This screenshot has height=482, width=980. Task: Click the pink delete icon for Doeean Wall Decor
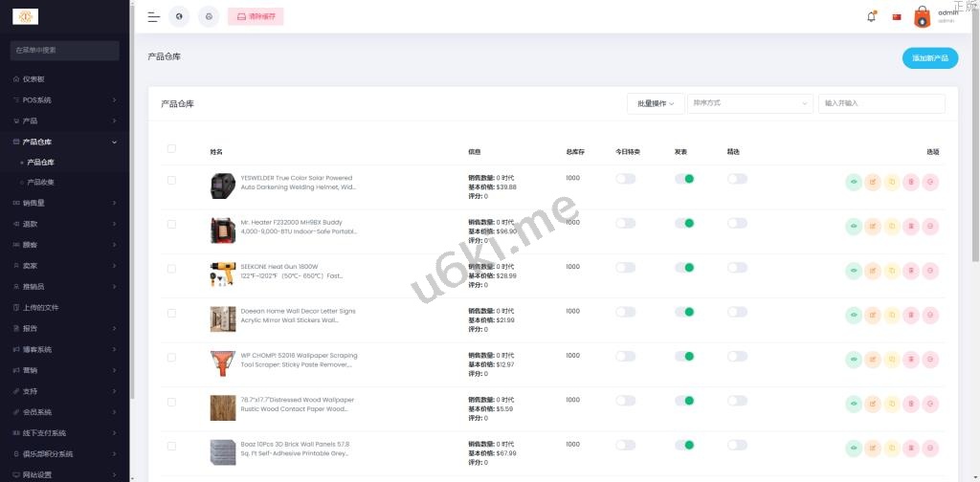pos(911,314)
